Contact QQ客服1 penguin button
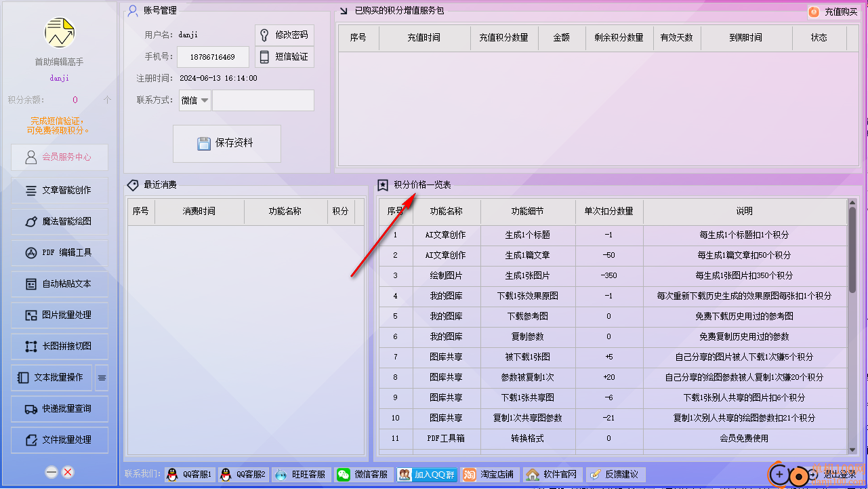The height and width of the screenshot is (489, 868). tap(189, 475)
